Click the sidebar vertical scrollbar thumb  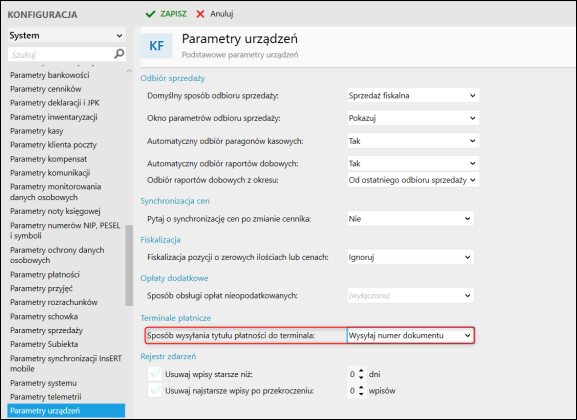tap(129, 265)
